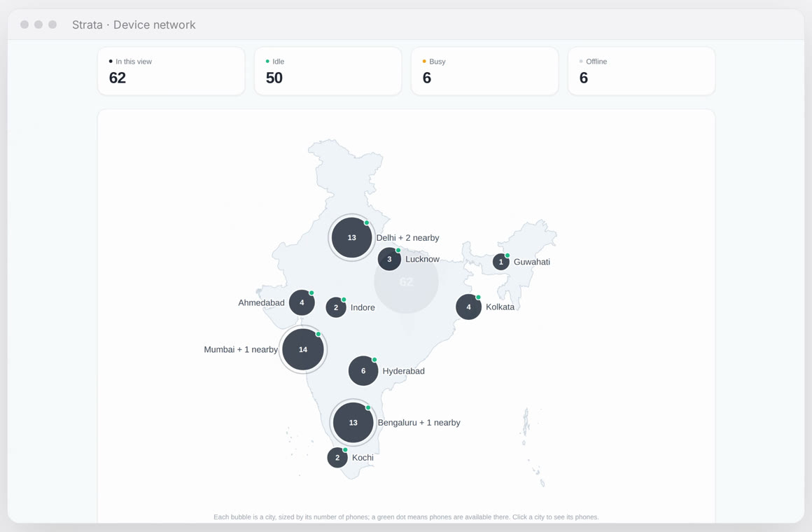The width and height of the screenshot is (812, 532).
Task: Click the map legend caption text
Action: click(x=406, y=517)
